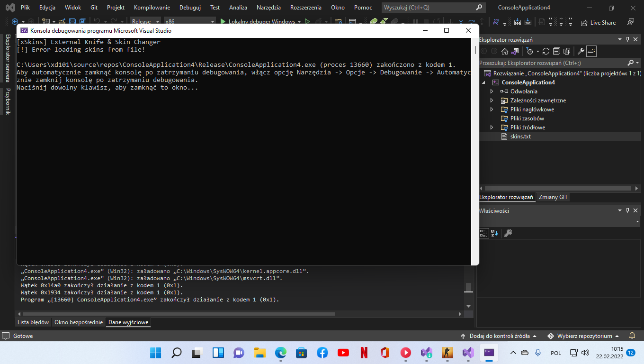Pin the Eksplorator rozwiązań panel
The height and width of the screenshot is (364, 644).
coord(628,40)
